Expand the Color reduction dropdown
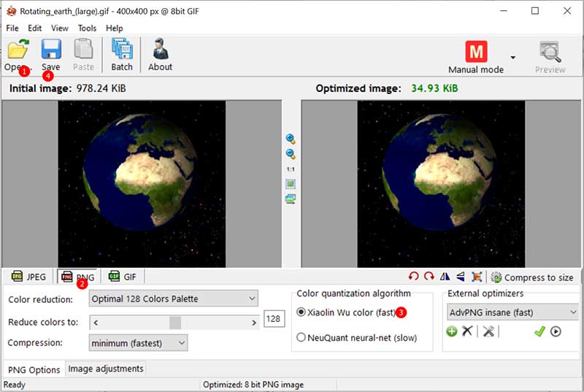The image size is (584, 392). [174, 299]
